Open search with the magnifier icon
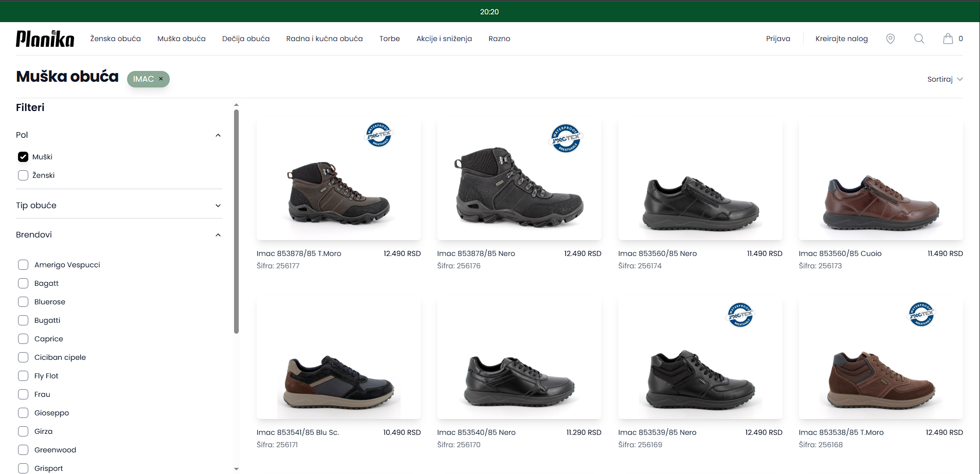 click(919, 39)
